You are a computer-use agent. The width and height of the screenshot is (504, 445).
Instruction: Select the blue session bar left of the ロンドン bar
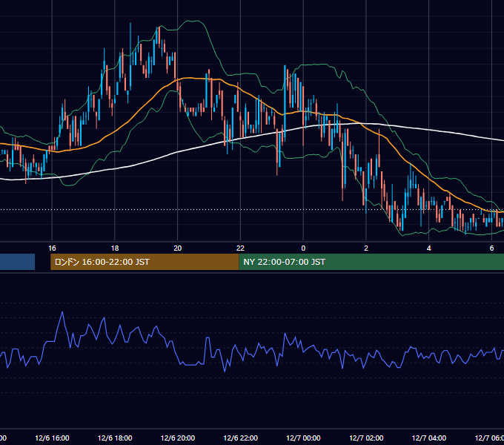[x=17, y=262]
